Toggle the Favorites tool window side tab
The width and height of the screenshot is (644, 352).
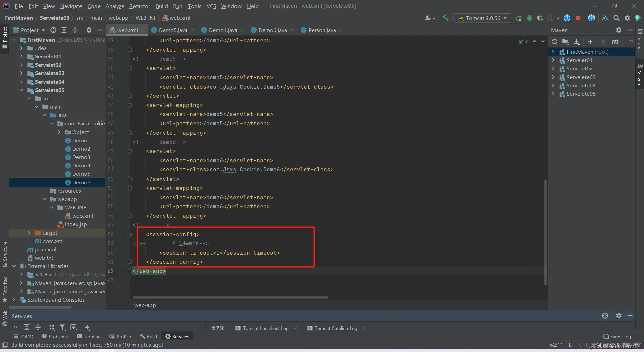click(x=5, y=289)
